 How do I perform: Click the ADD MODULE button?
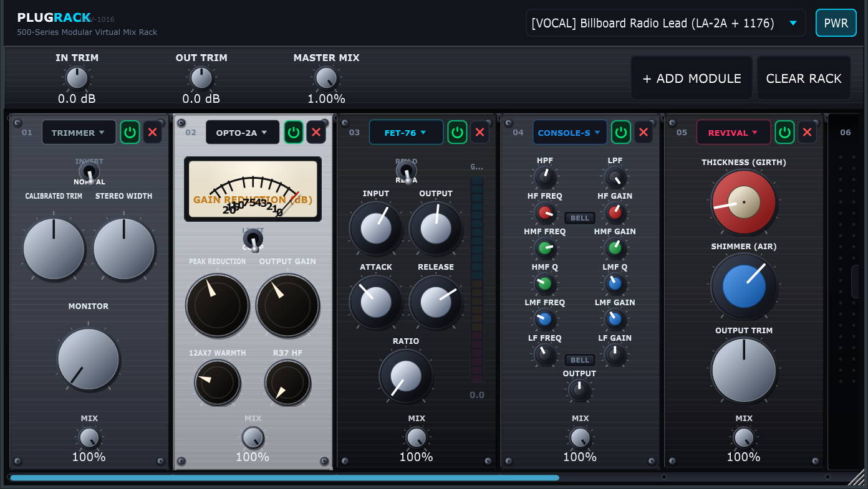pyautogui.click(x=692, y=78)
